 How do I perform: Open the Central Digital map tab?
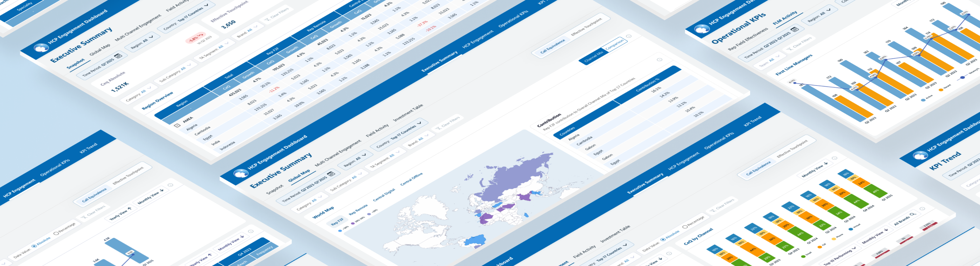point(384,195)
